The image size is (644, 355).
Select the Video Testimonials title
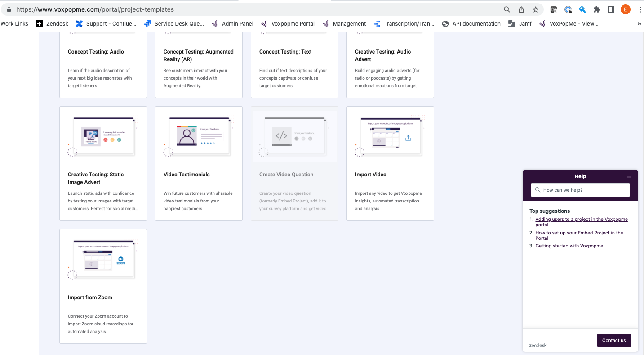pos(187,175)
